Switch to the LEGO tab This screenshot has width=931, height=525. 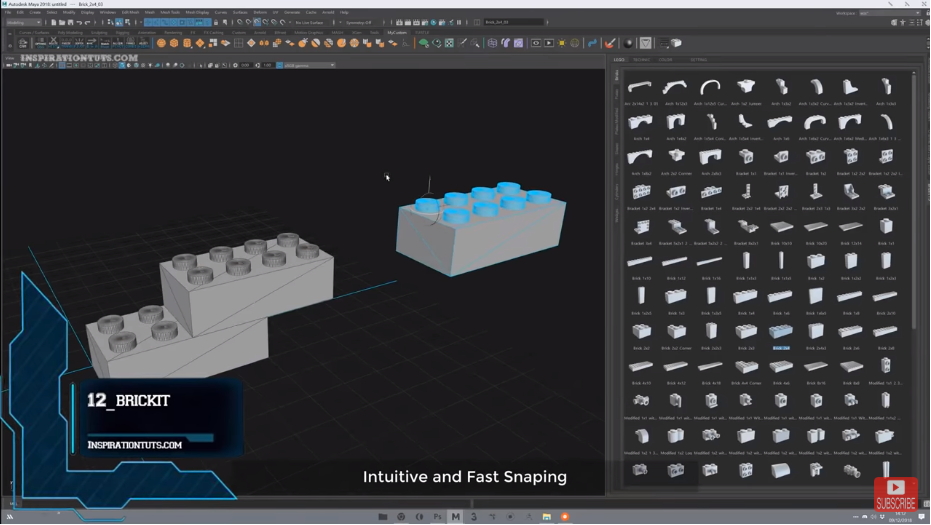coord(619,60)
